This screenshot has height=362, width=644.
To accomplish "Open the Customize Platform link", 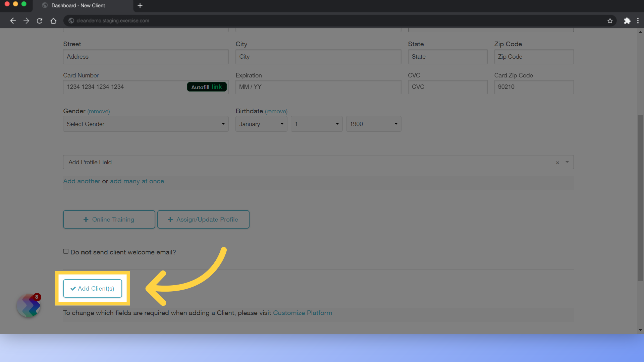I will 302,313.
